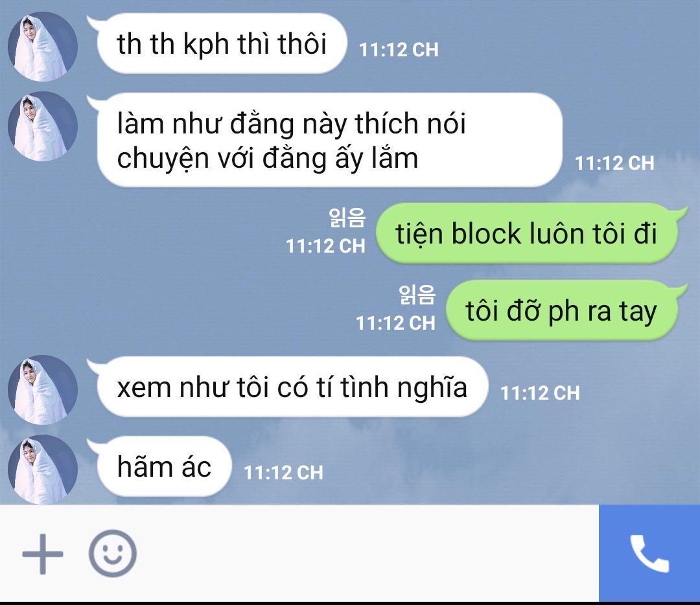
Task: Tap timestamp next to 'xem như tôi có tí' bubble
Action: [x=540, y=393]
